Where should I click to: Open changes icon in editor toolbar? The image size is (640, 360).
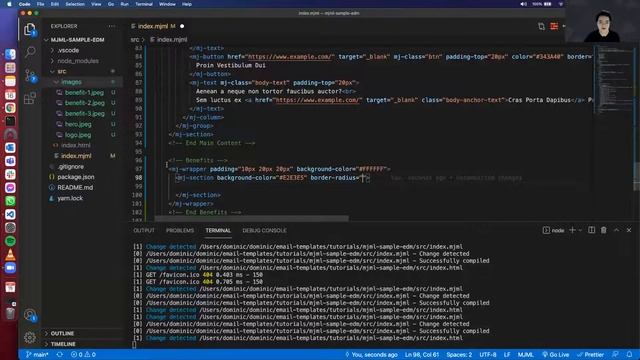point(541,27)
